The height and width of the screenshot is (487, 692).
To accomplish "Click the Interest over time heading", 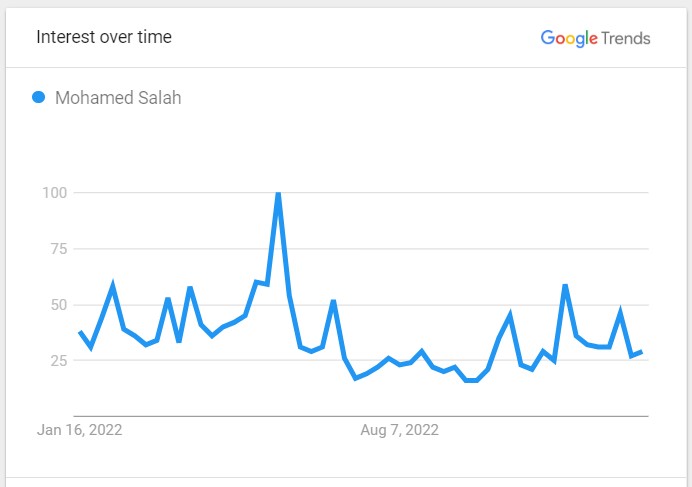I will tap(104, 37).
